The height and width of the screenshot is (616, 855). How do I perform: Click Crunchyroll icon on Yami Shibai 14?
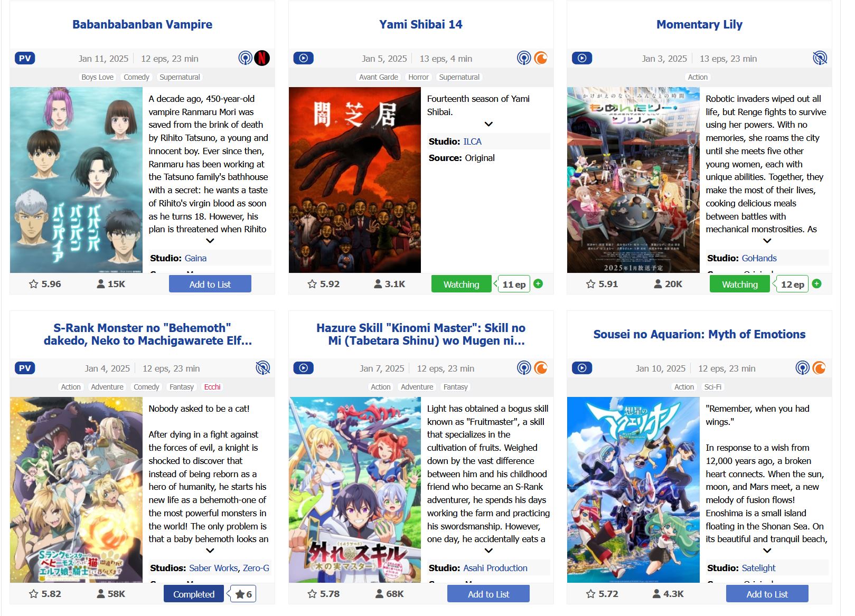(541, 58)
